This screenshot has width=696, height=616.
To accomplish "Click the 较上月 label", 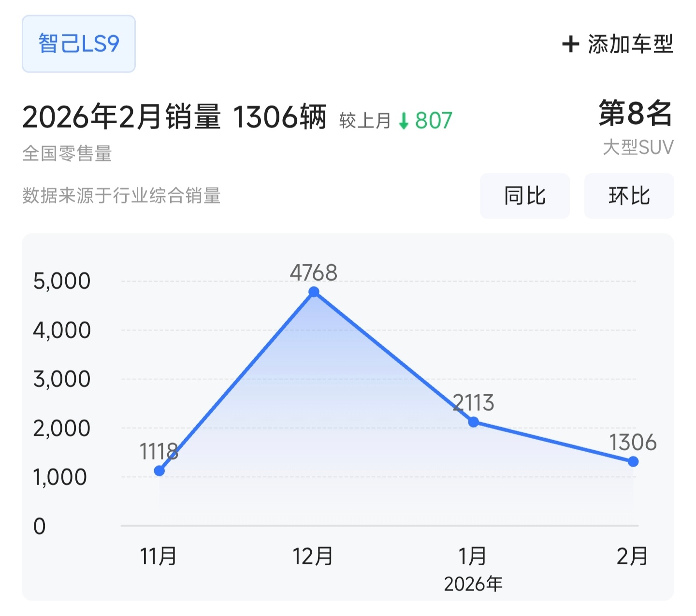I will [365, 121].
